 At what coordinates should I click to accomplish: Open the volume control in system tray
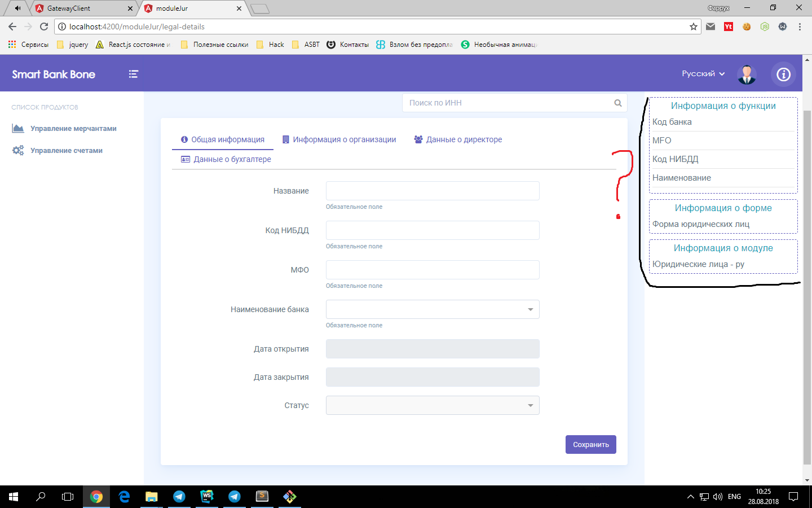(718, 497)
